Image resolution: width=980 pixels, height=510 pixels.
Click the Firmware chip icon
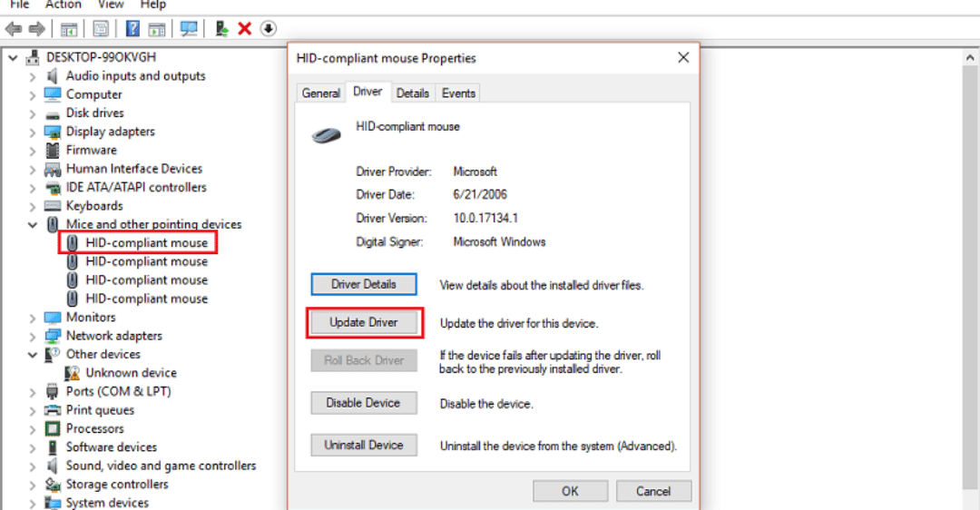(53, 150)
